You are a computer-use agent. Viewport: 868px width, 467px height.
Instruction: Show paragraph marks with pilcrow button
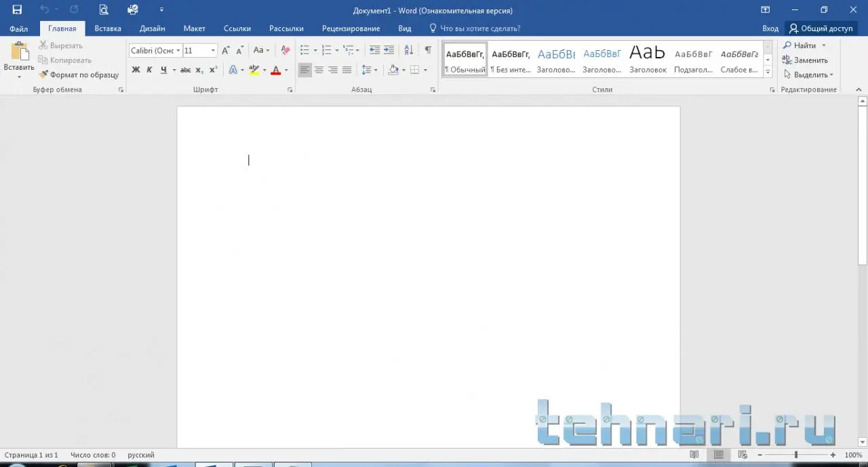pos(428,50)
